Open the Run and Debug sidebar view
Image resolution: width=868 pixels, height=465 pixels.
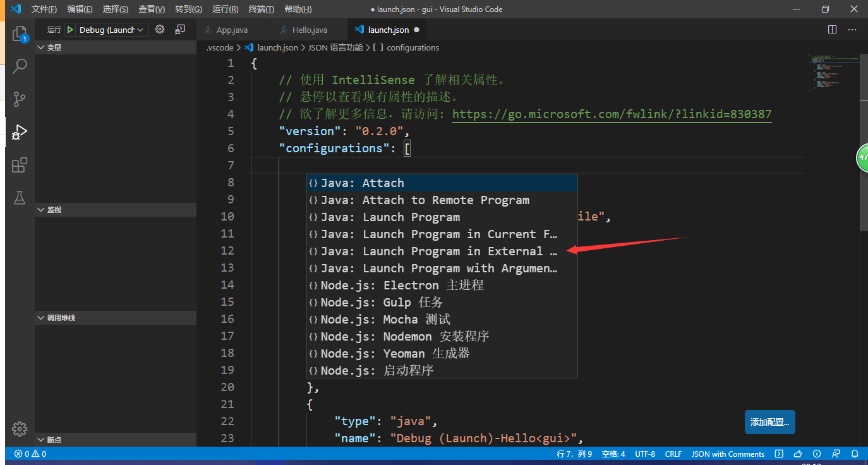click(19, 132)
